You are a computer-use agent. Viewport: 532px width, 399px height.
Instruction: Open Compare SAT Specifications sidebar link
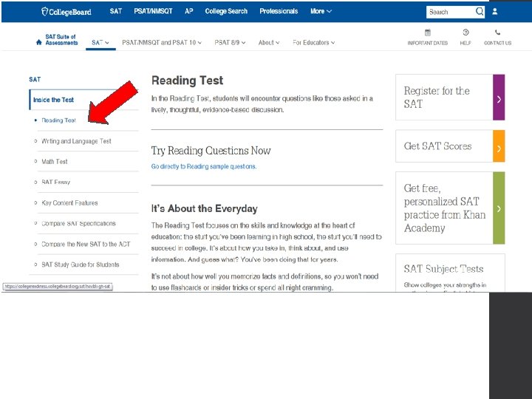78,224
